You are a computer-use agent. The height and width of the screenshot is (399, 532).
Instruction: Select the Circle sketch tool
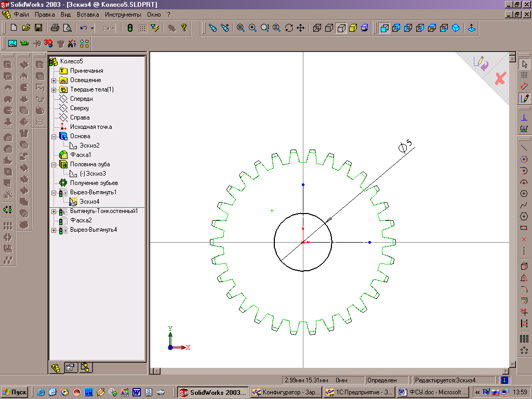coord(524,193)
